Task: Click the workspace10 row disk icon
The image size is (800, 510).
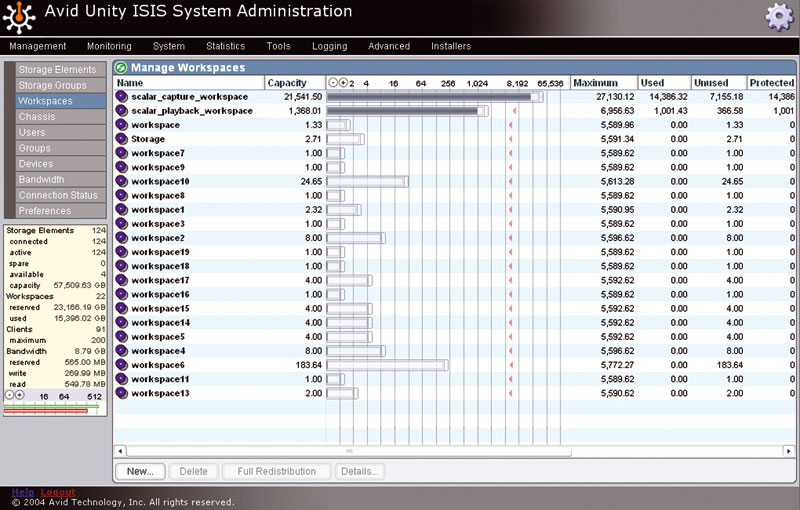Action: click(122, 182)
